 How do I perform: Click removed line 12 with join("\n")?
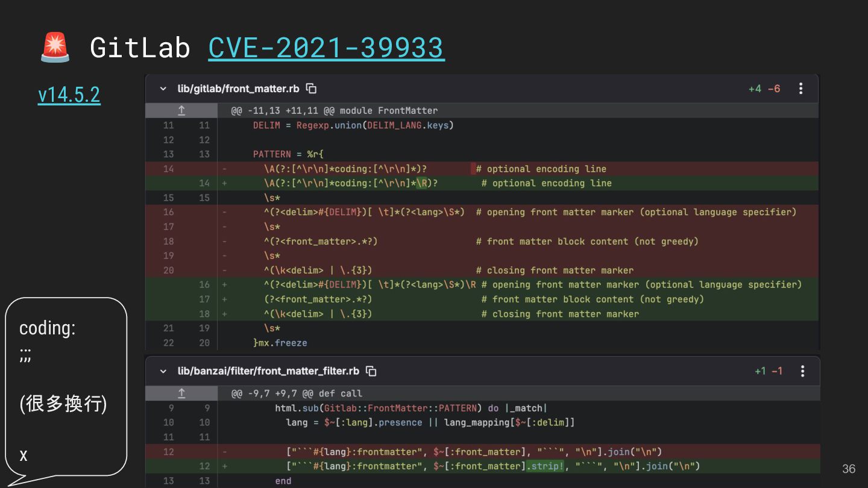[x=482, y=451]
